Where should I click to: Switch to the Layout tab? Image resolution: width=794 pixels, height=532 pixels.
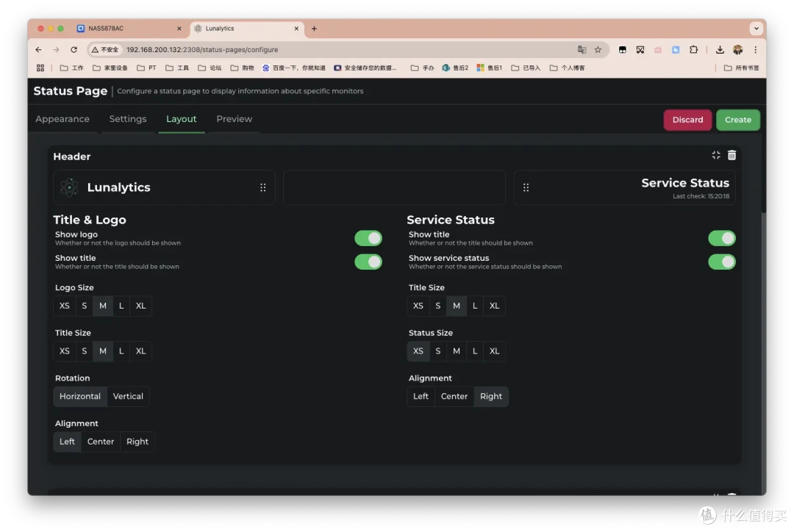tap(182, 119)
